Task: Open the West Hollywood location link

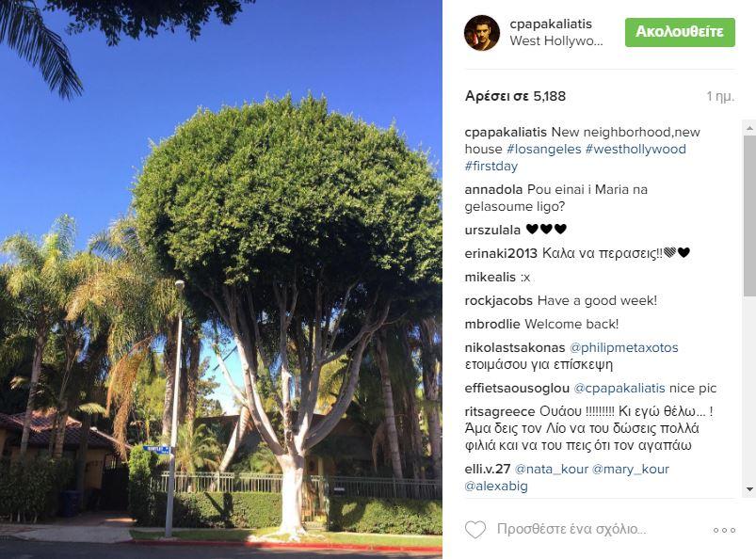Action: coord(555,41)
